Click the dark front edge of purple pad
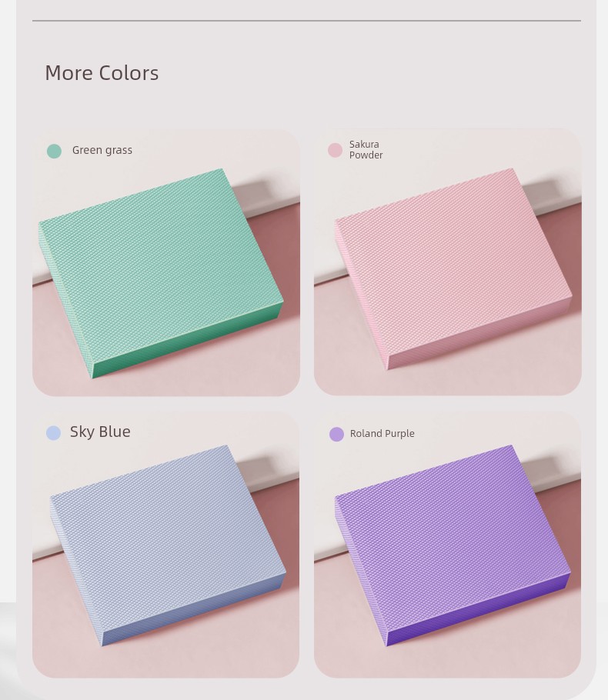This screenshot has width=608, height=700. pyautogui.click(x=478, y=609)
